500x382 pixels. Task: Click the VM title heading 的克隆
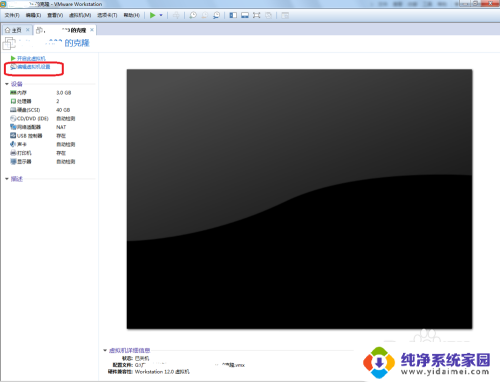77,43
